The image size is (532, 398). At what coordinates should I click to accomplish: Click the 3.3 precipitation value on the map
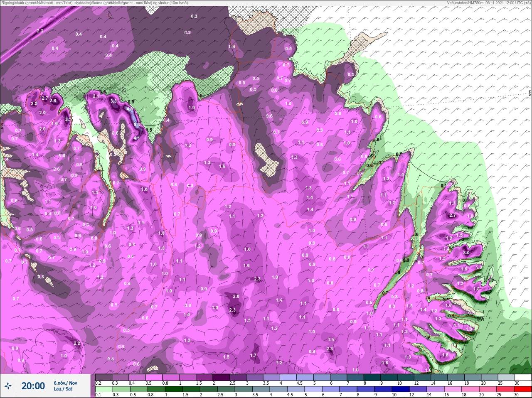click(x=113, y=101)
